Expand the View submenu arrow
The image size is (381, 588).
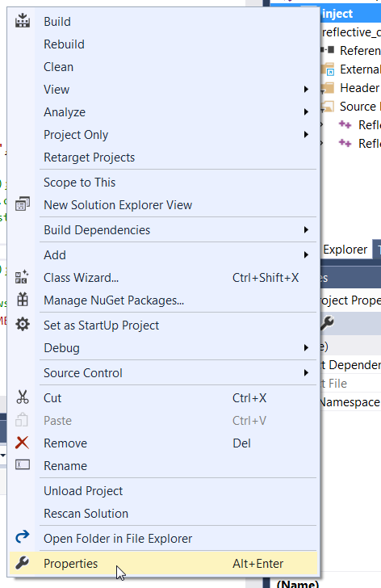point(306,89)
